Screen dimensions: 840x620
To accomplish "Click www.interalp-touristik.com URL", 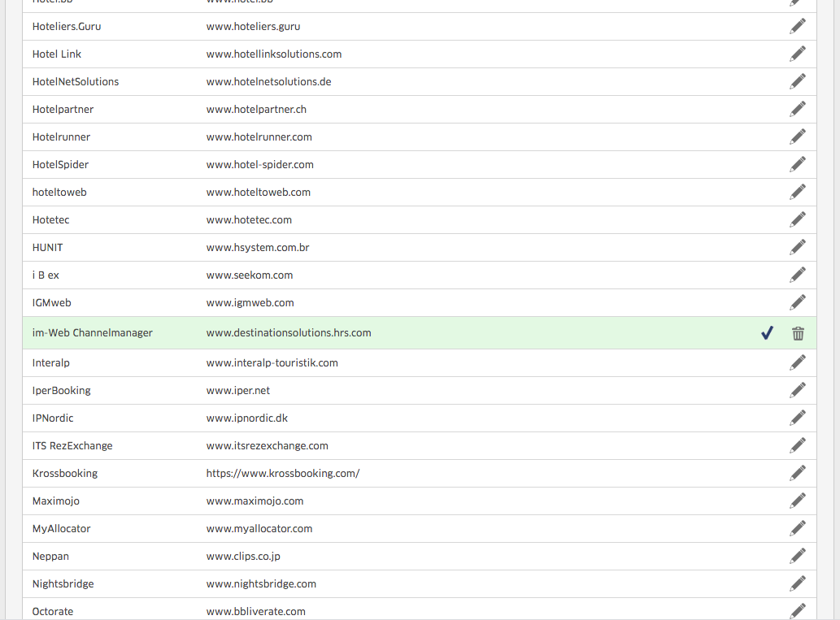I will tap(272, 363).
